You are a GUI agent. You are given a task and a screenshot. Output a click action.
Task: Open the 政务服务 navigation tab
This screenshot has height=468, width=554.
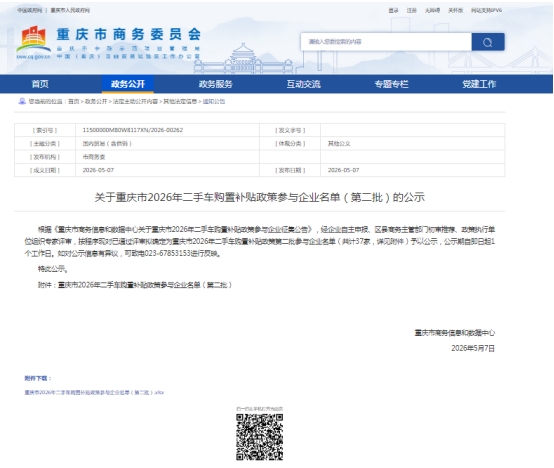tap(216, 84)
